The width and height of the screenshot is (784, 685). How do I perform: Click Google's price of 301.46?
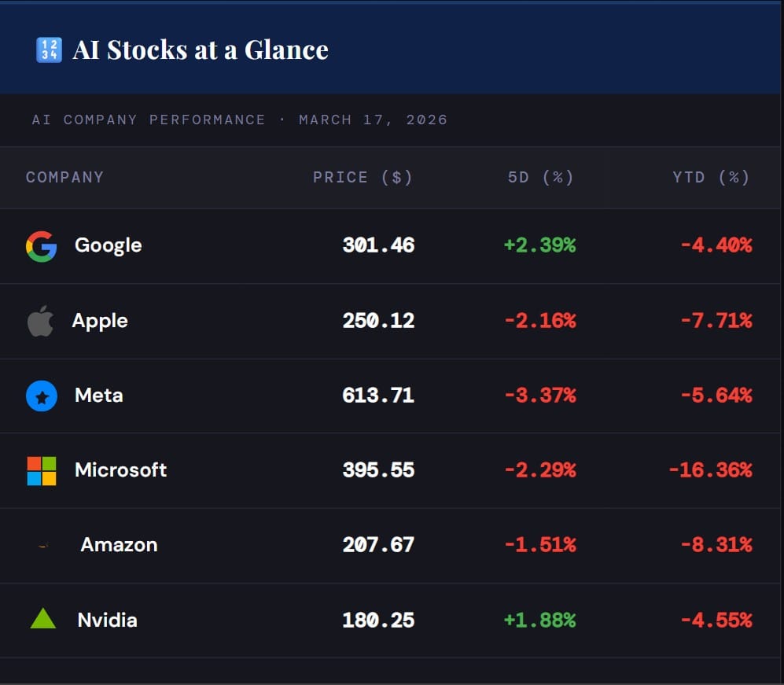pyautogui.click(x=378, y=245)
